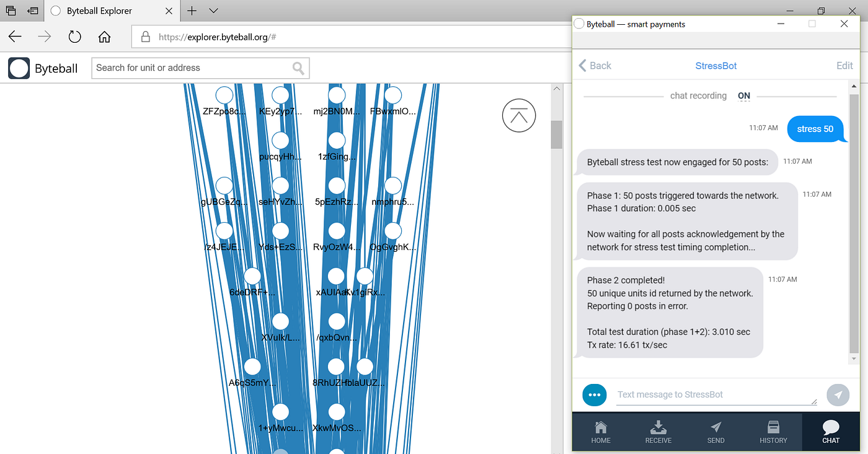Open a new browser tab
This screenshot has height=454, width=868.
tap(192, 11)
